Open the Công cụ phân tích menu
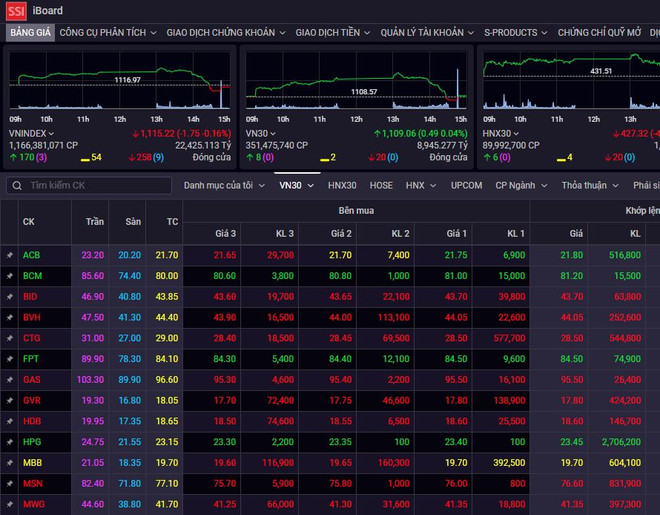Image resolution: width=660 pixels, height=515 pixels. 107,33
